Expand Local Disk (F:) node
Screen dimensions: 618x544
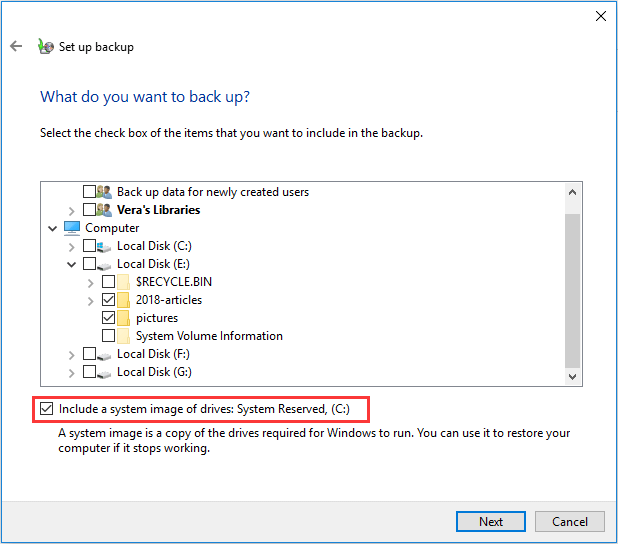point(71,355)
